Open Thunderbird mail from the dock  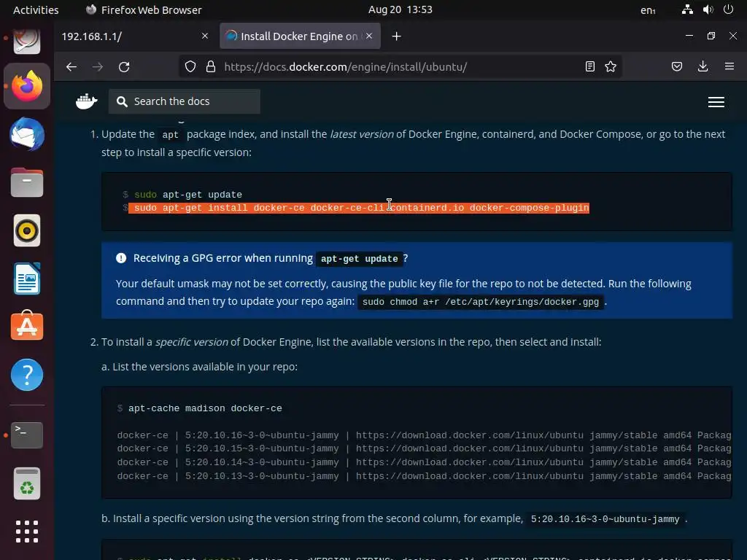point(27,134)
